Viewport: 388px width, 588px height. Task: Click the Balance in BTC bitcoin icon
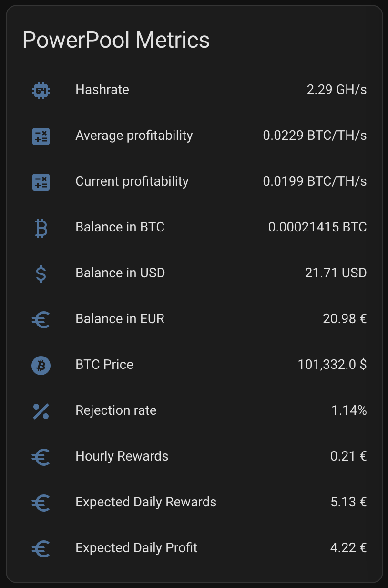[41, 228]
